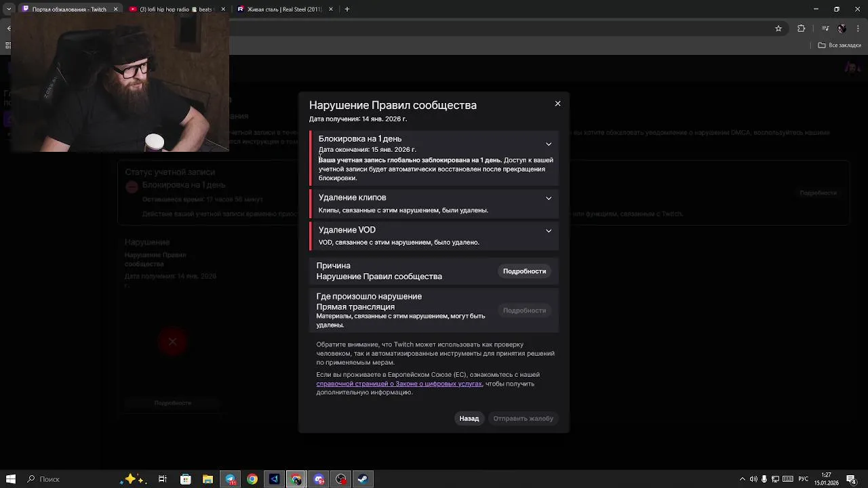Open the Digital Services Act help page link
The width and height of the screenshot is (868, 488).
pos(399,384)
